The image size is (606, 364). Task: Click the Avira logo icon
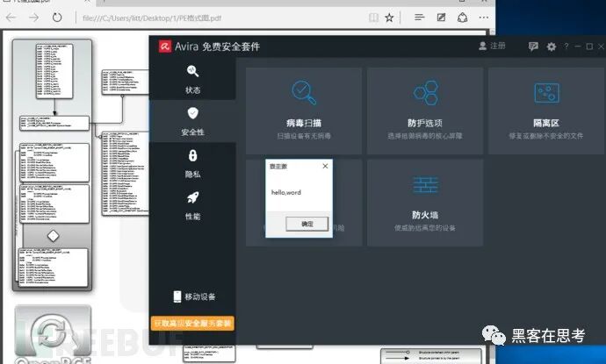(x=165, y=46)
